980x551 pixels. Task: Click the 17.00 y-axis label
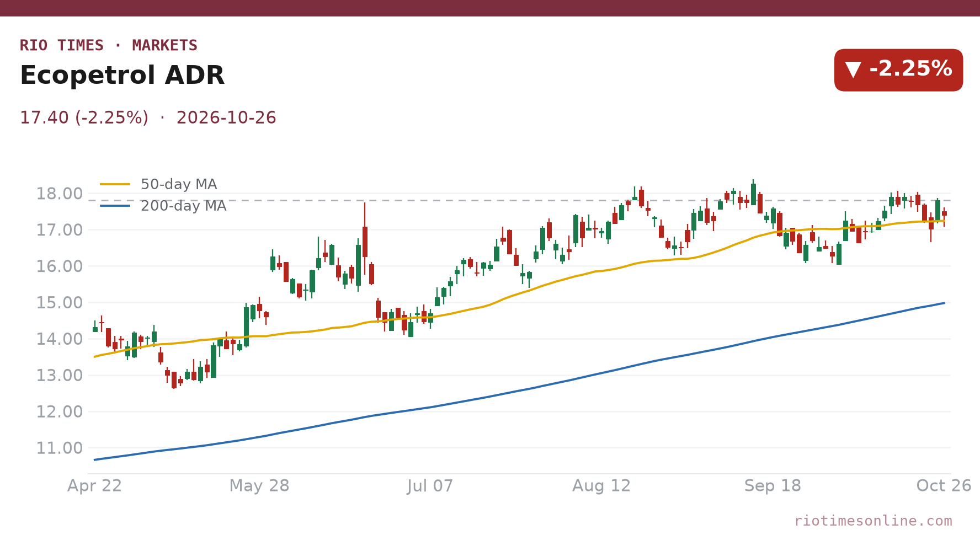59,230
